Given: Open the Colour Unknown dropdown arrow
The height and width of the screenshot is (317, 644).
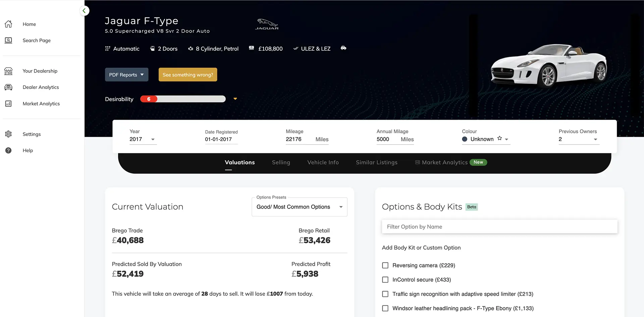Looking at the screenshot, I should (506, 140).
